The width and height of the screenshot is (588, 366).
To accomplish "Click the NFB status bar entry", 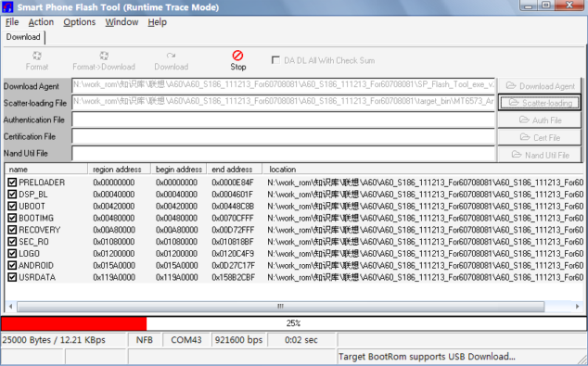I will point(145,340).
